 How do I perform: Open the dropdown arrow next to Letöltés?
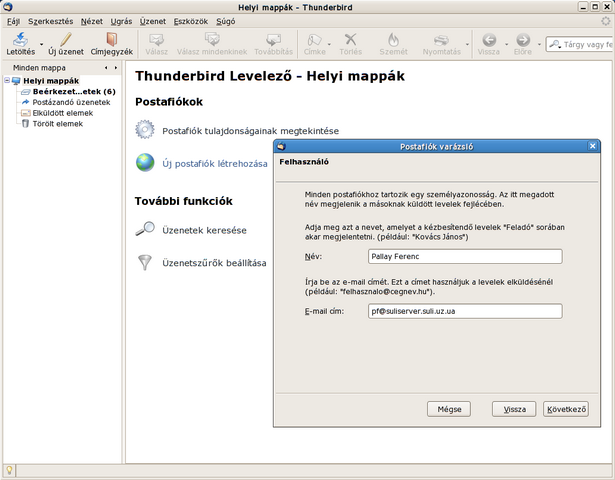(x=41, y=43)
